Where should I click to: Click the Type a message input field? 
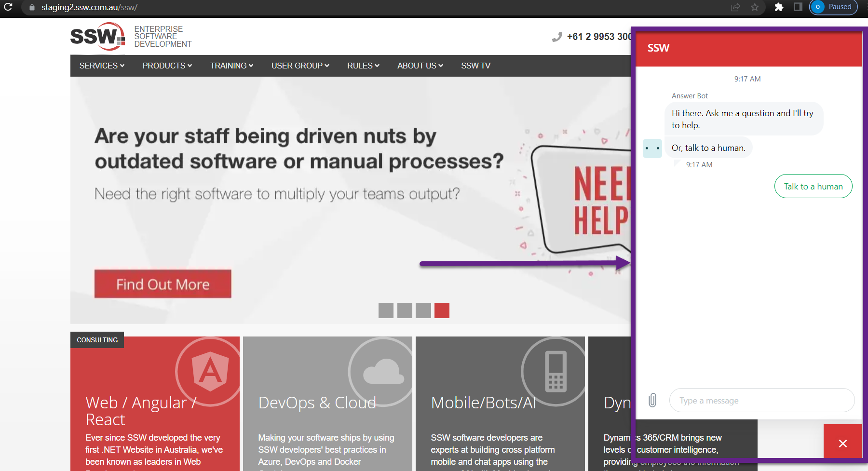coord(761,400)
